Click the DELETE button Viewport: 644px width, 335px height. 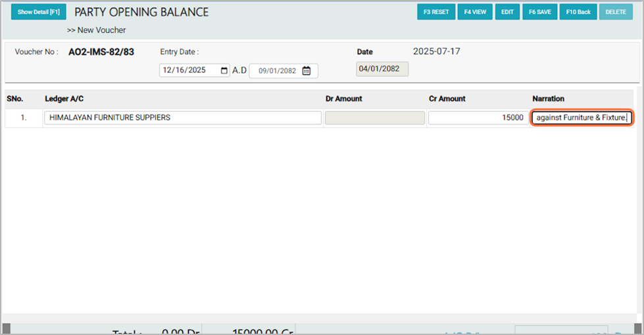616,13
